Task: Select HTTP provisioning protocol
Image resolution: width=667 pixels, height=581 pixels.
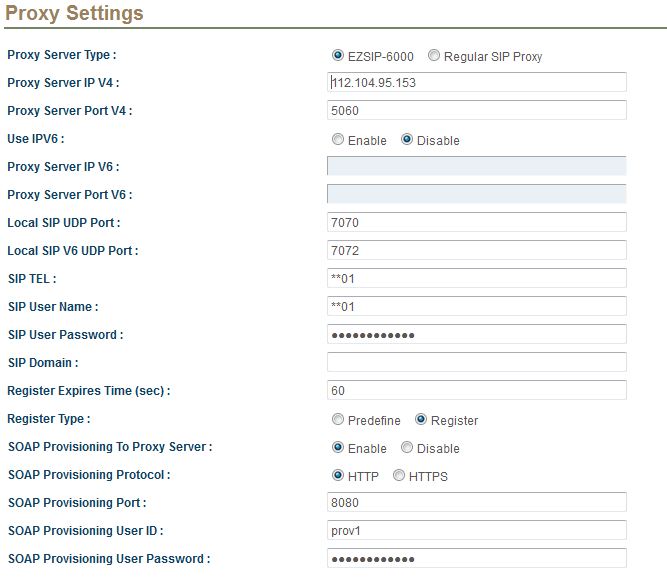Action: [338, 475]
